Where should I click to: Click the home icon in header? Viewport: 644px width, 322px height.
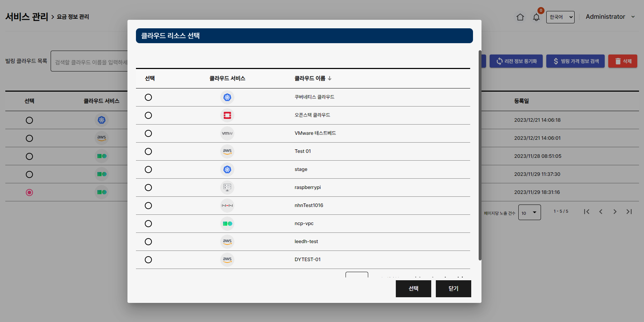[x=520, y=17]
